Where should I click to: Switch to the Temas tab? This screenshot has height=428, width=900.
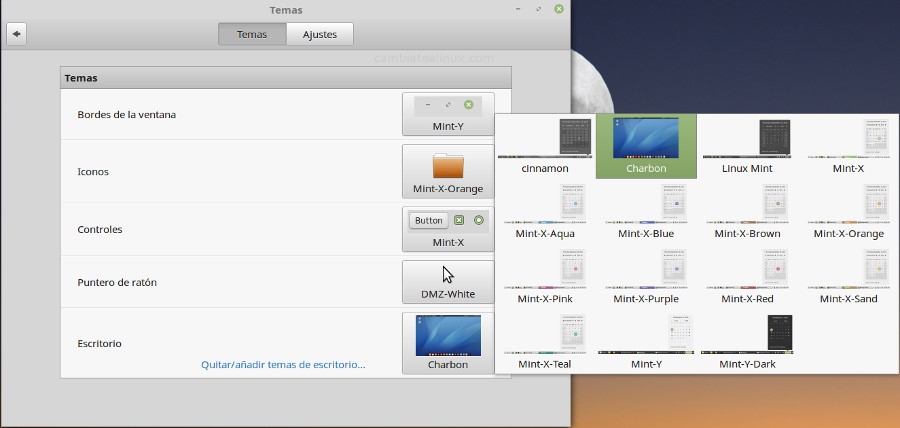pos(252,34)
